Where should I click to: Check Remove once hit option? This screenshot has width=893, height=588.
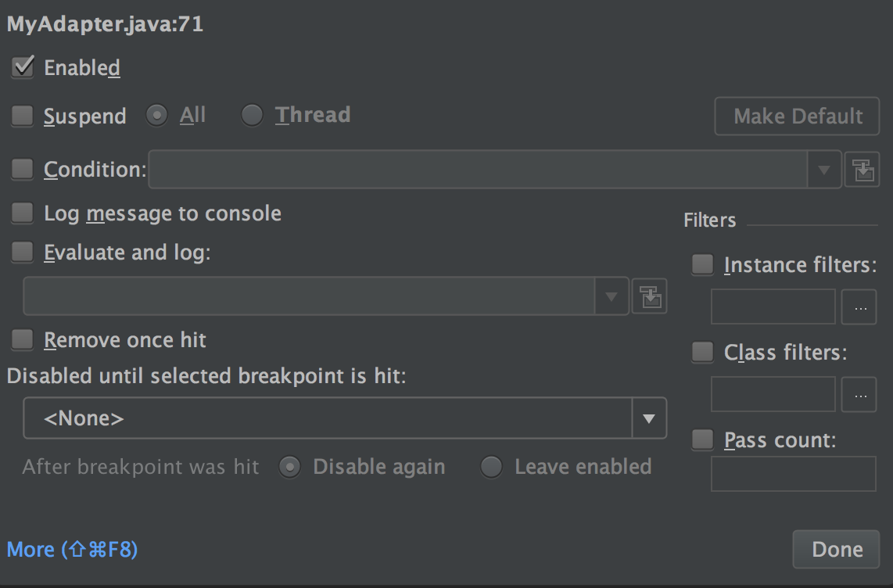(23, 339)
